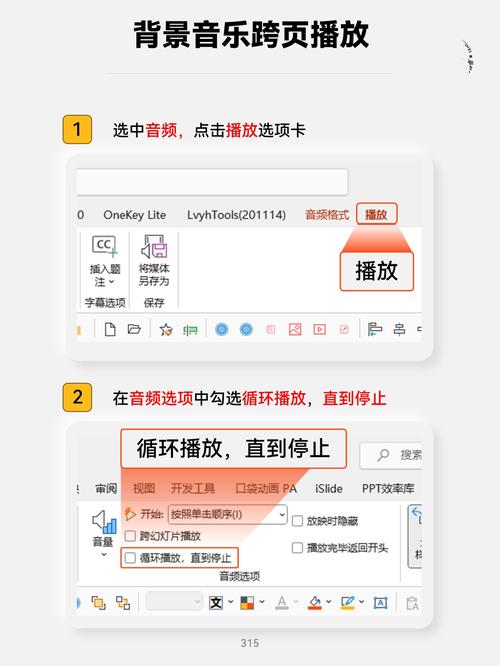This screenshot has height=666, width=500.
Task: Click the align center objects icon
Action: click(x=399, y=329)
